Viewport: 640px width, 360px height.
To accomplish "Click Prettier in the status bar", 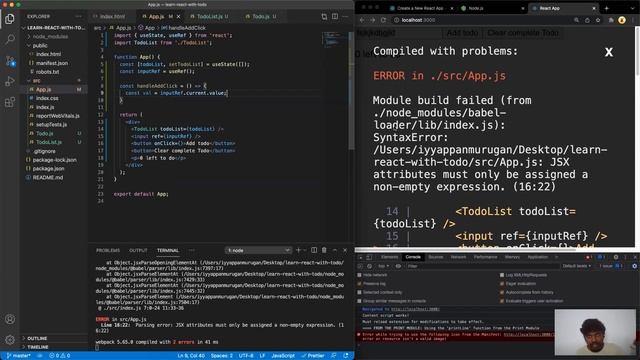I will [x=313, y=356].
